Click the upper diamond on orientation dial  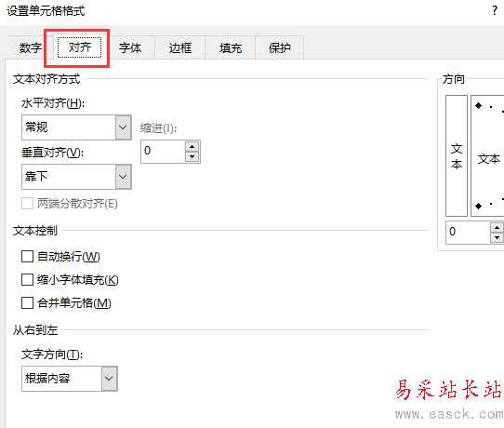(x=479, y=105)
